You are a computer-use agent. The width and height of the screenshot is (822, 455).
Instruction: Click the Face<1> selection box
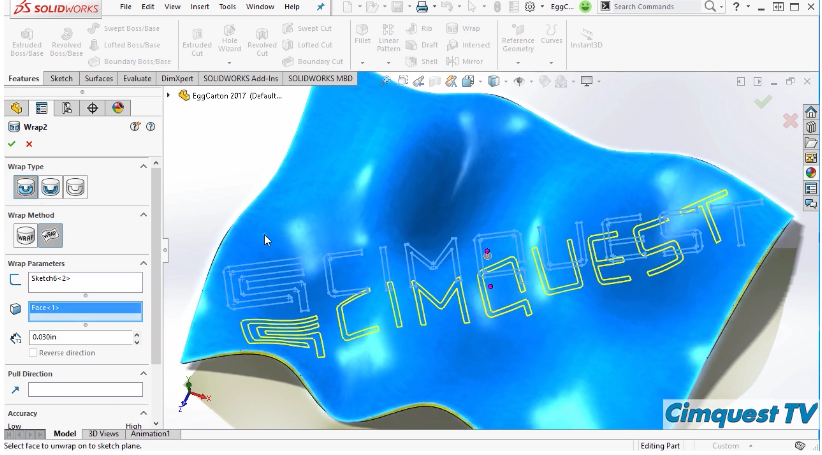click(x=85, y=311)
